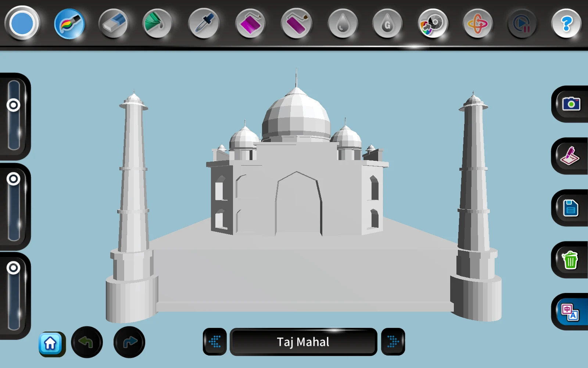Go to the home screen
588x368 pixels.
pyautogui.click(x=51, y=344)
